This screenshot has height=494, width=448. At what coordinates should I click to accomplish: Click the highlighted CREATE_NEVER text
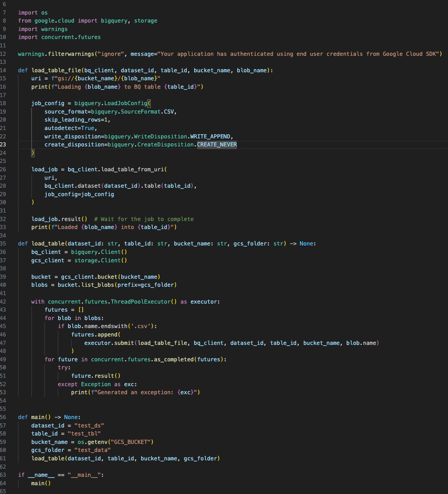[x=217, y=145]
